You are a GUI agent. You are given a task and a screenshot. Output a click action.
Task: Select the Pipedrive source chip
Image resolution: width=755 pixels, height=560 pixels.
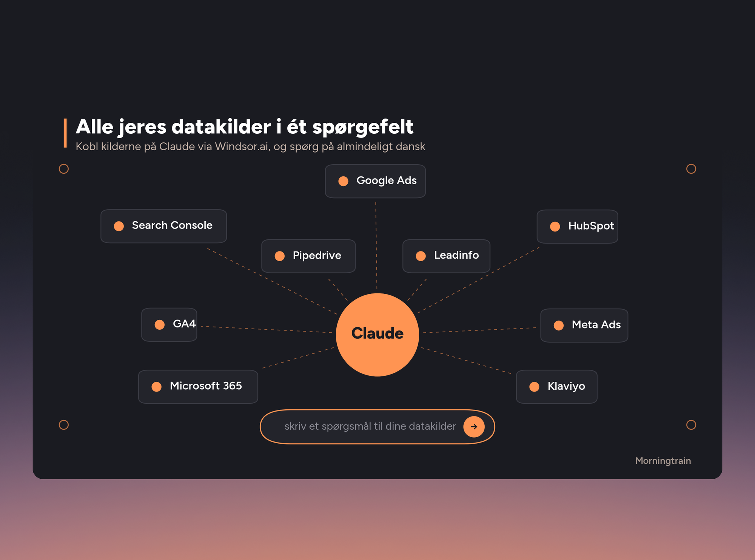pos(308,256)
